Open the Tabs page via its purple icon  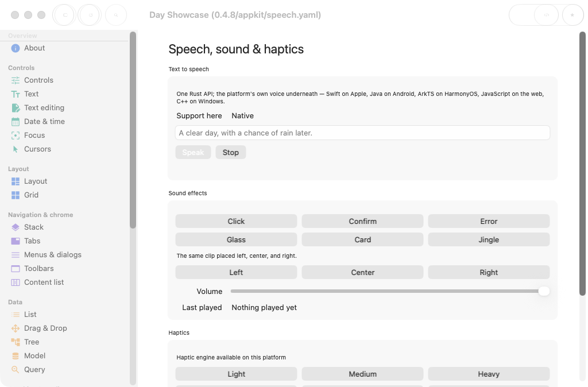16,241
